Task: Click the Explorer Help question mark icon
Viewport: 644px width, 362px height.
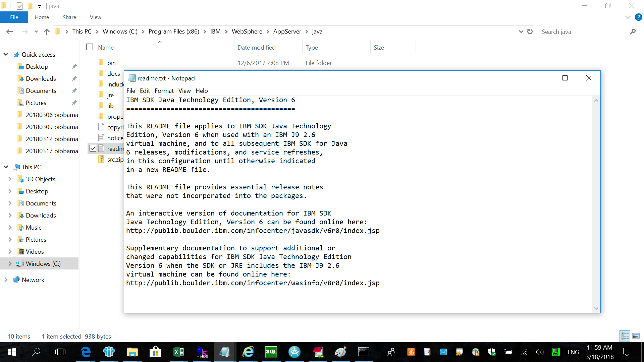Action: (638, 17)
